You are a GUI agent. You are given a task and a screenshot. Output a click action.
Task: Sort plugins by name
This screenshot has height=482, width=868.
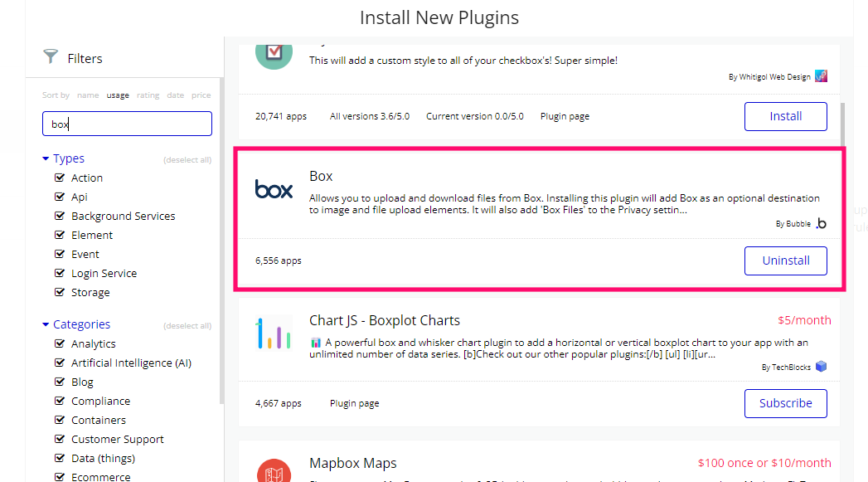[x=88, y=95]
